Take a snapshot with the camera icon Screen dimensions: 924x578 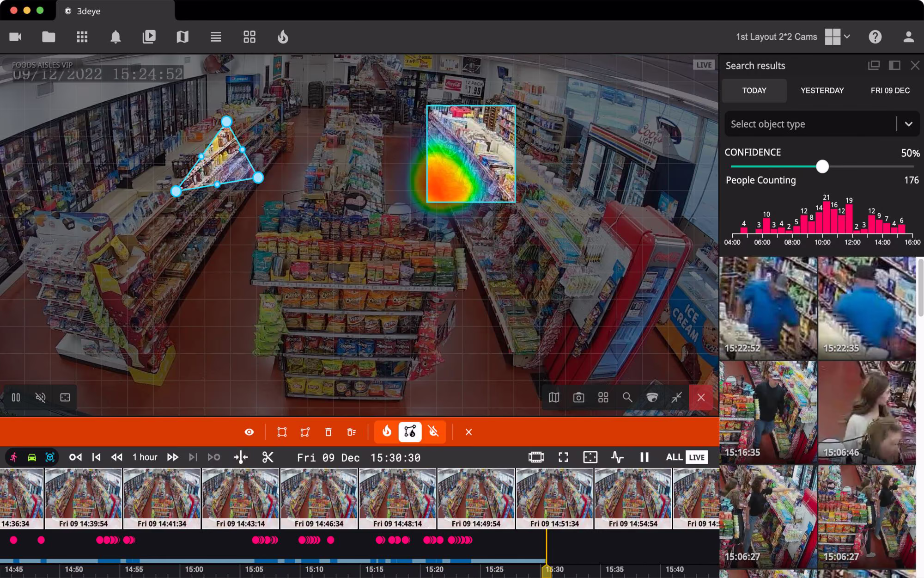pos(578,397)
